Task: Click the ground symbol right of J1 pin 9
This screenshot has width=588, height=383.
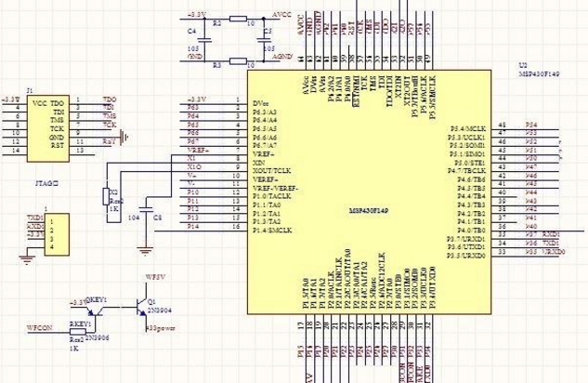Action: click(124, 138)
